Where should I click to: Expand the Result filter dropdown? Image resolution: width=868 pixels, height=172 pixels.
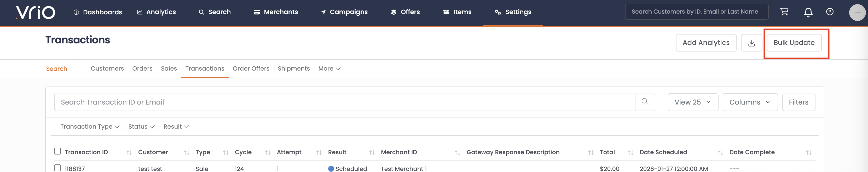pyautogui.click(x=176, y=127)
